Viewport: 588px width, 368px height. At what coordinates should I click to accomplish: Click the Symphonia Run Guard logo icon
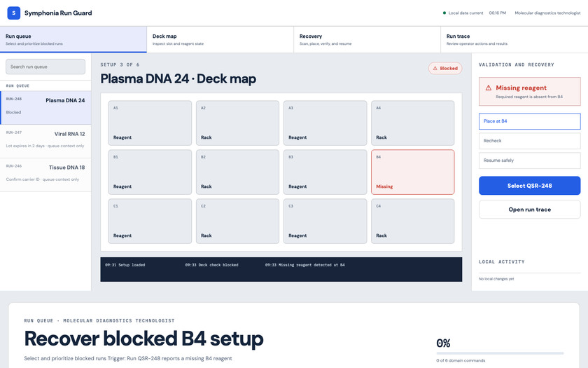coord(14,13)
